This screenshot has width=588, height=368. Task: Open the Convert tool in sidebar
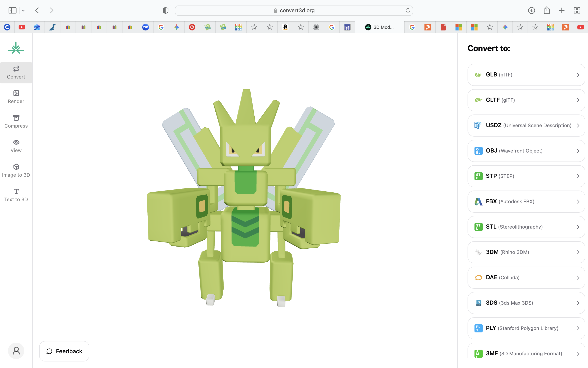pos(16,73)
